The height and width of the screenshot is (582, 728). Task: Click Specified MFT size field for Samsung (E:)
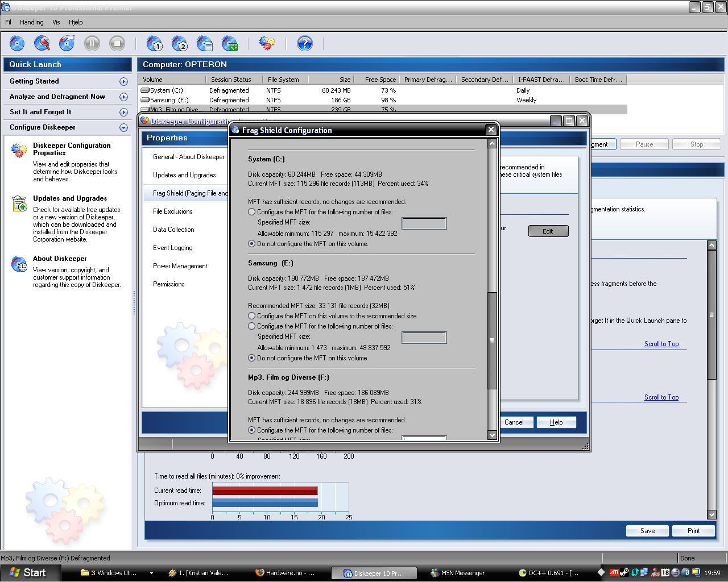click(424, 338)
